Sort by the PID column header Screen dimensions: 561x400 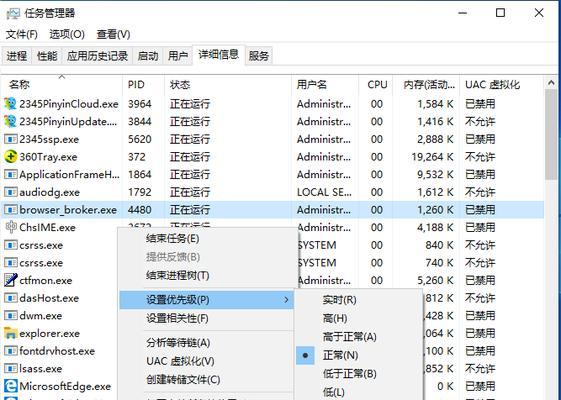(143, 85)
